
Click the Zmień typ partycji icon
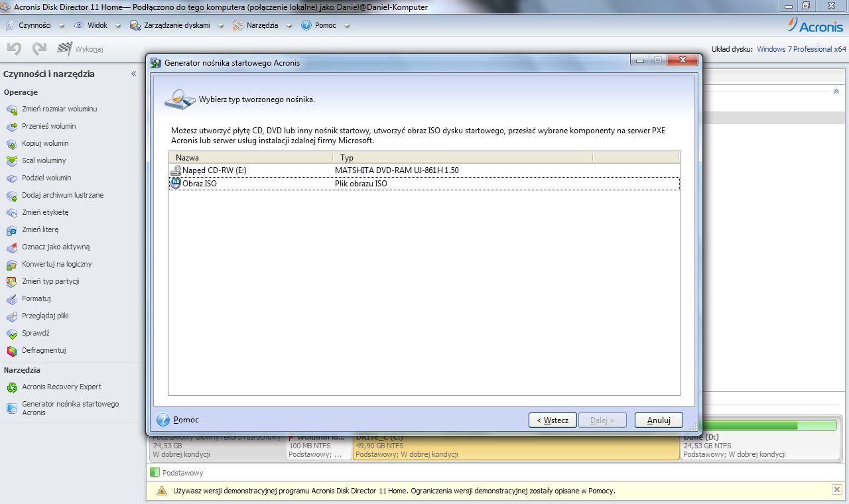click(x=11, y=282)
